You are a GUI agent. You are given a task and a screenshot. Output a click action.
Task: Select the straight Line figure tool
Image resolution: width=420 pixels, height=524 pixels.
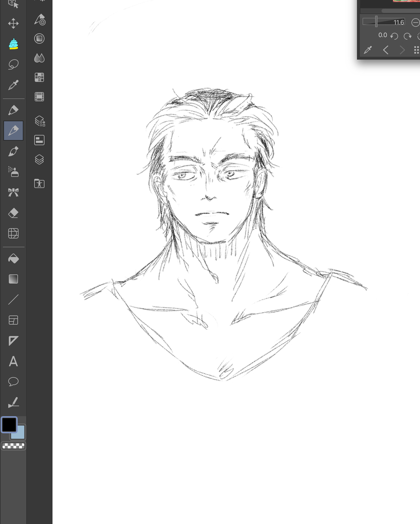[13, 300]
